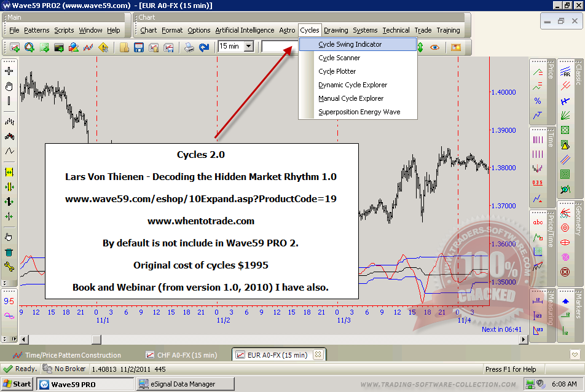585x392 pixels.
Task: Click the printer icon in toolbar
Action: [190, 47]
